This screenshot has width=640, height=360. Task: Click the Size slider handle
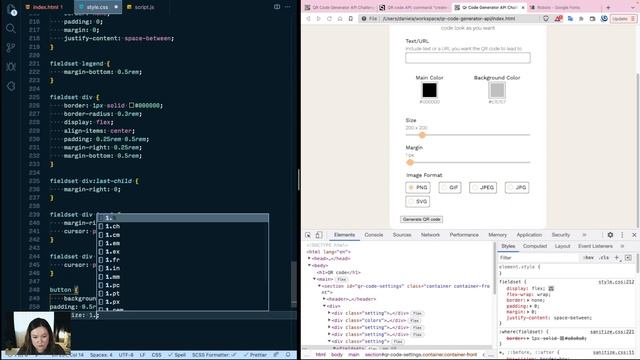(x=422, y=135)
